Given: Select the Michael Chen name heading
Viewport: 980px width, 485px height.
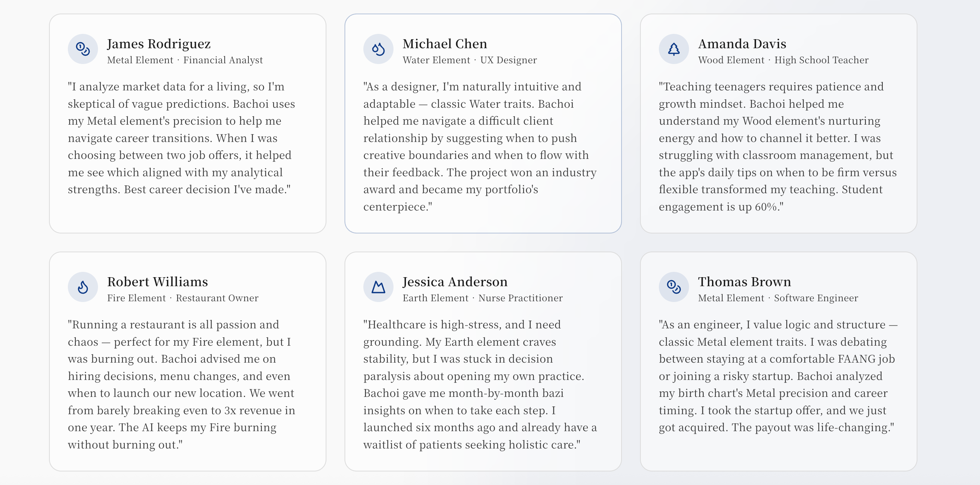Looking at the screenshot, I should (x=445, y=44).
